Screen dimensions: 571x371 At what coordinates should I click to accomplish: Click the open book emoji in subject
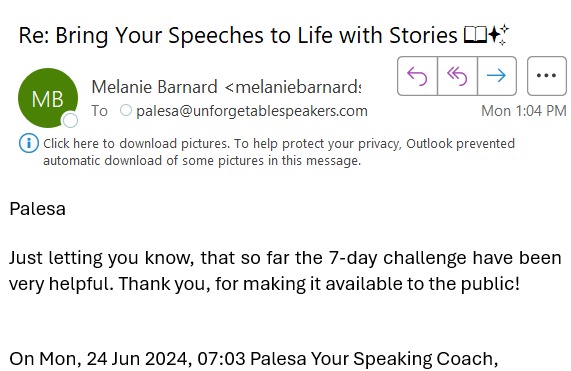click(475, 35)
